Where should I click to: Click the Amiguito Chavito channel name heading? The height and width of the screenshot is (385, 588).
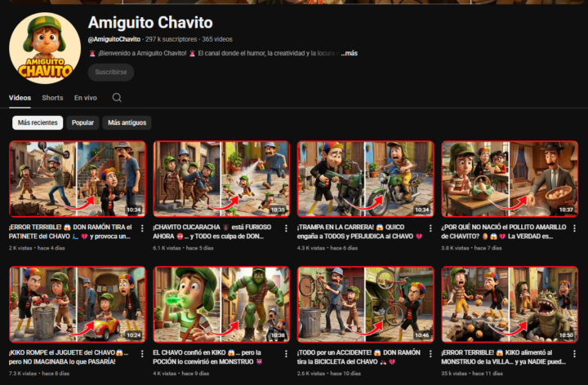pyautogui.click(x=150, y=23)
